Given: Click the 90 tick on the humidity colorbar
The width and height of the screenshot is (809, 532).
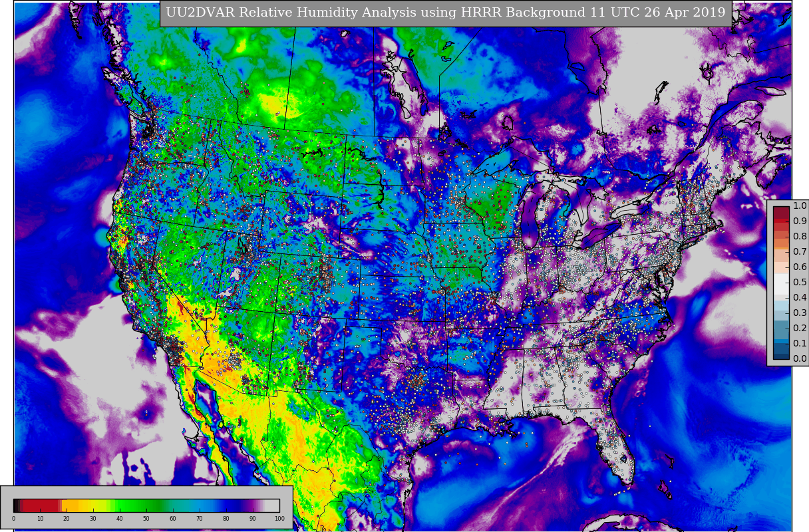Looking at the screenshot, I should tap(253, 519).
